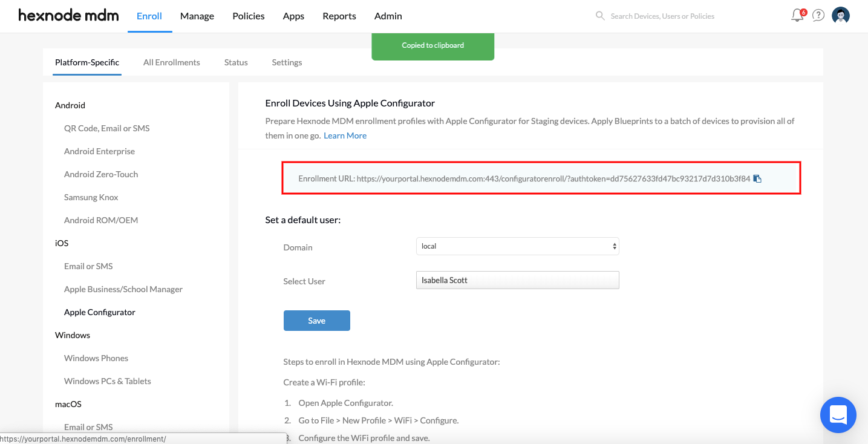868x444 pixels.
Task: Click the "Enroll Devices Using Apple Configurator" heading
Action: pos(350,103)
